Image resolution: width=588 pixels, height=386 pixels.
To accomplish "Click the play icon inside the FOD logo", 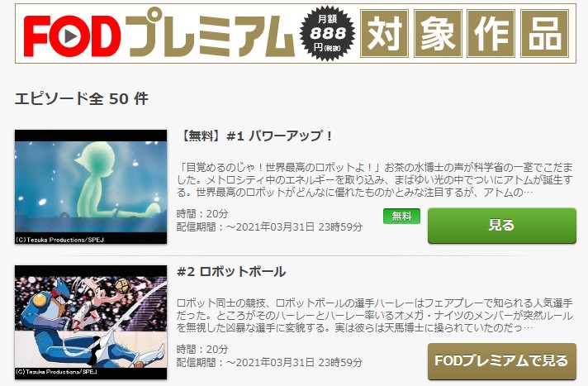I will 70,36.
